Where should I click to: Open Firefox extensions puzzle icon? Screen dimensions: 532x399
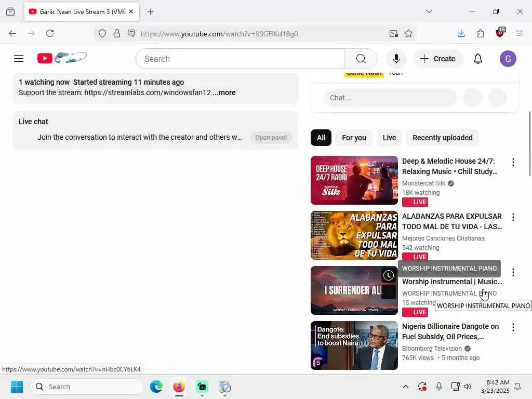tap(480, 33)
